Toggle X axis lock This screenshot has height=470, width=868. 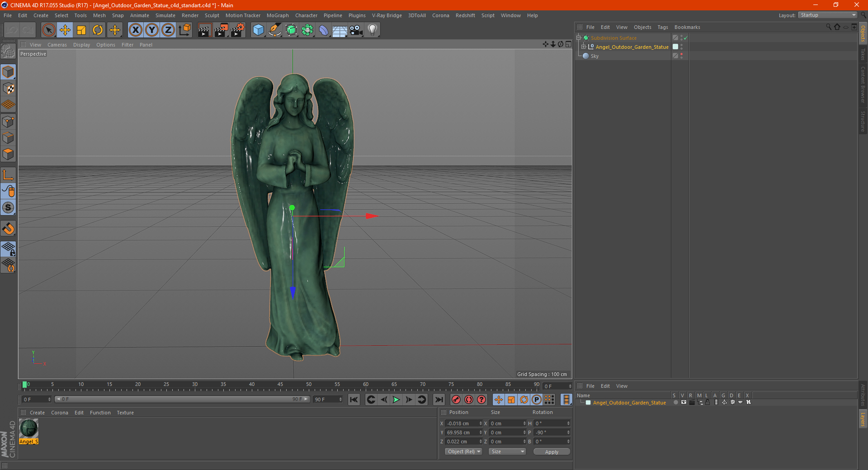tap(135, 30)
